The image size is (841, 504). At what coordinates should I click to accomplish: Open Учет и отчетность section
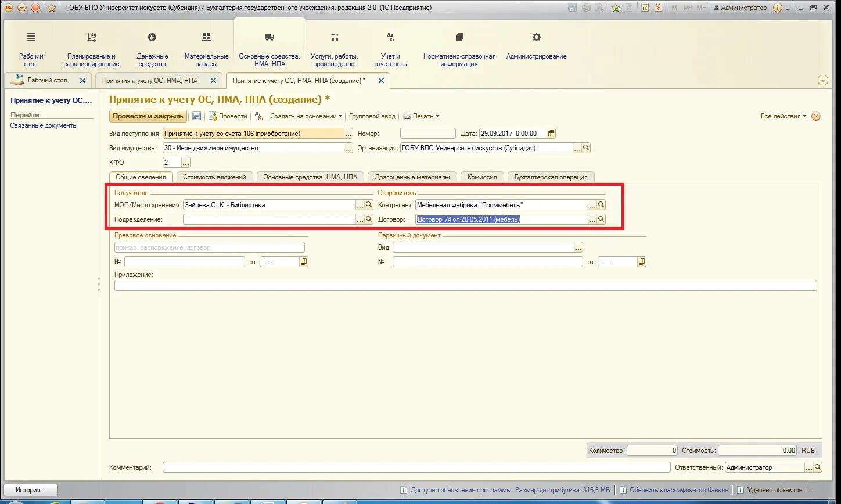pyautogui.click(x=390, y=49)
